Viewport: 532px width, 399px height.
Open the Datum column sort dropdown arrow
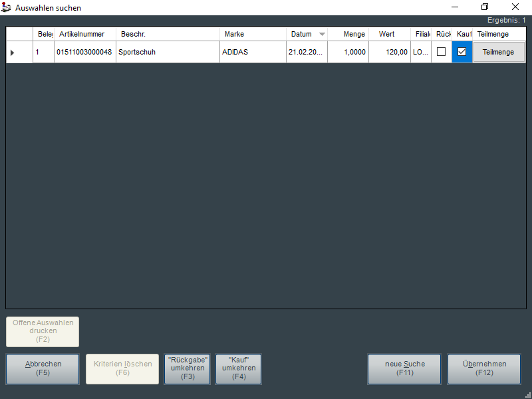pyautogui.click(x=322, y=34)
